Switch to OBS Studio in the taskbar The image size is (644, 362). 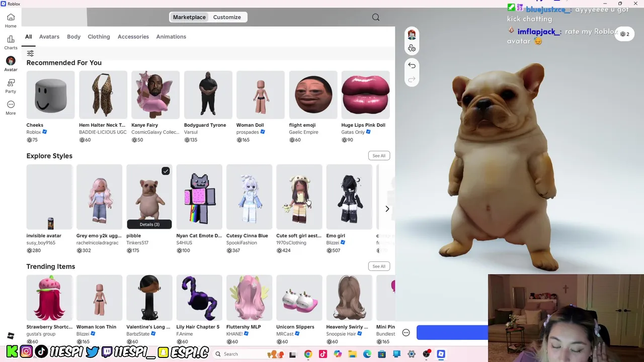pos(427,354)
